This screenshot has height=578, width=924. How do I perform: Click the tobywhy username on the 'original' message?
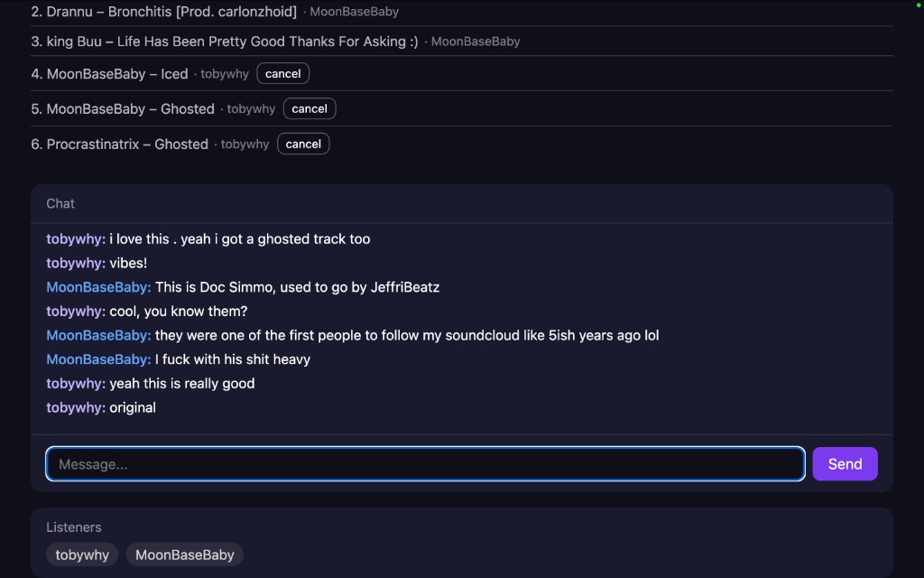pyautogui.click(x=76, y=408)
